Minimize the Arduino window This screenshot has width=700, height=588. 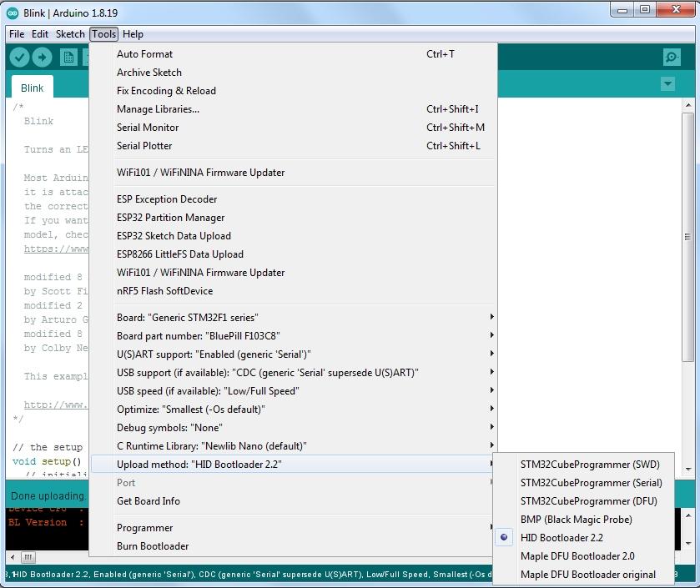click(x=622, y=10)
